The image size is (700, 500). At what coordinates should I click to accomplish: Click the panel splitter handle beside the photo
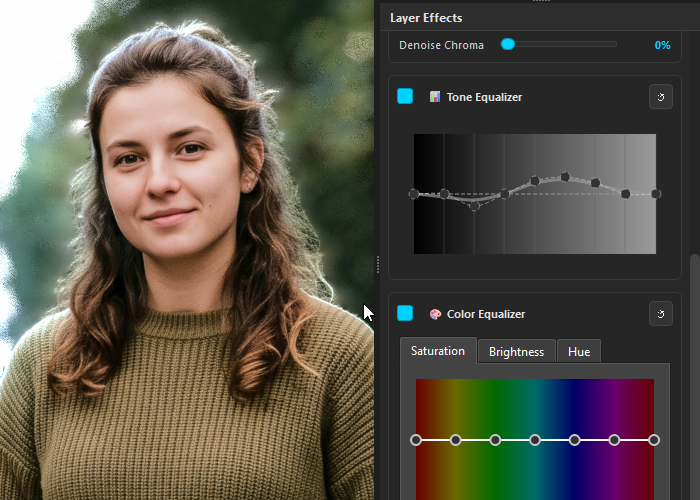tap(378, 265)
